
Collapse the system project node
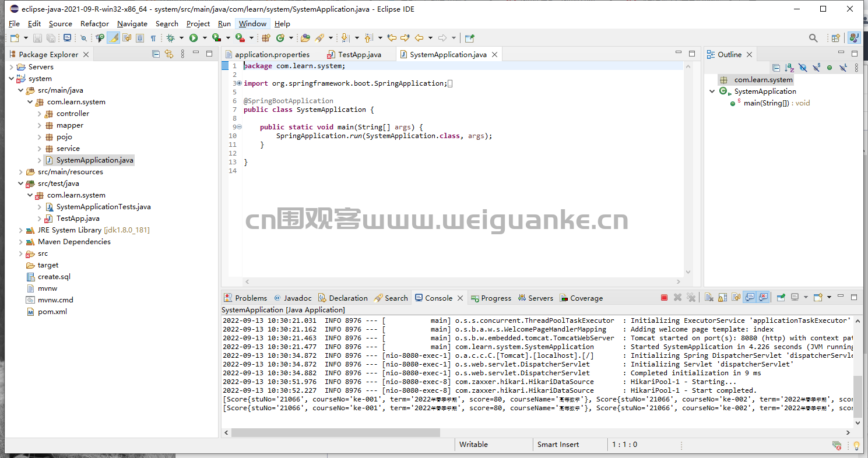12,79
